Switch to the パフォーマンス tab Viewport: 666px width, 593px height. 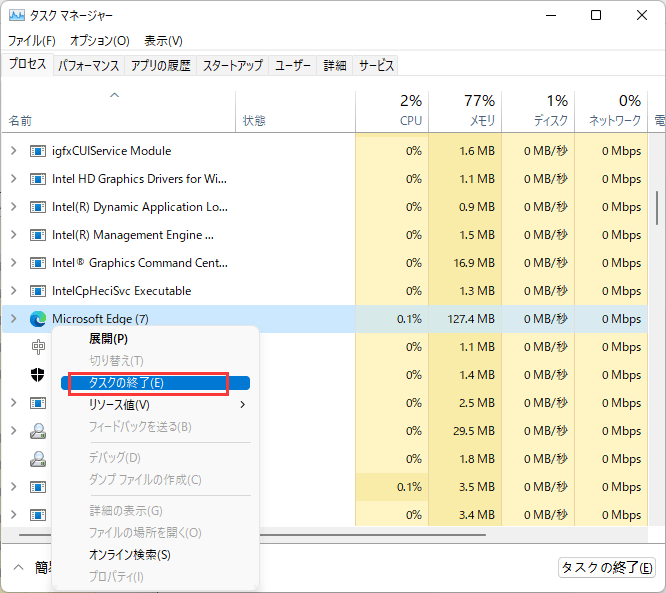pyautogui.click(x=89, y=65)
